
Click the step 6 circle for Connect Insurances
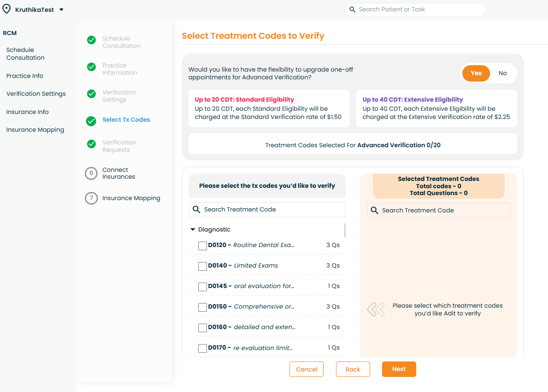[91, 173]
